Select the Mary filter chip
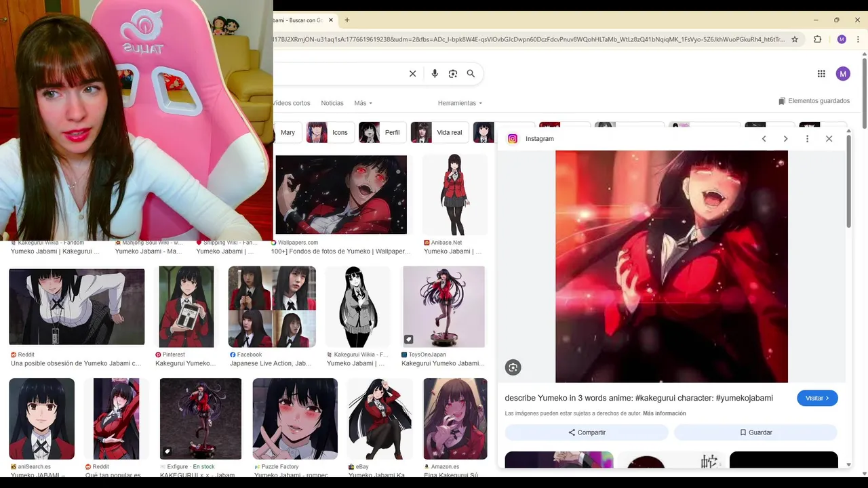The height and width of the screenshot is (488, 868). (x=287, y=133)
